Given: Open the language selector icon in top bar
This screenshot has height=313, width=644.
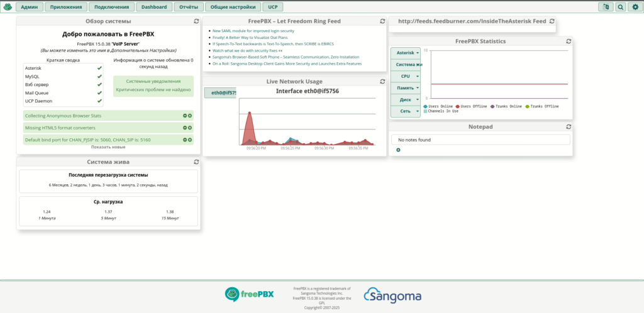Looking at the screenshot, I should click(606, 7).
